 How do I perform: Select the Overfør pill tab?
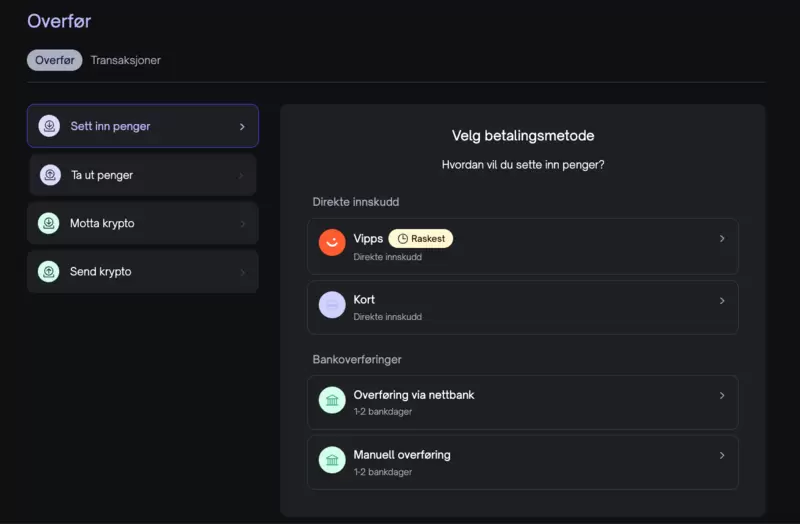click(55, 60)
